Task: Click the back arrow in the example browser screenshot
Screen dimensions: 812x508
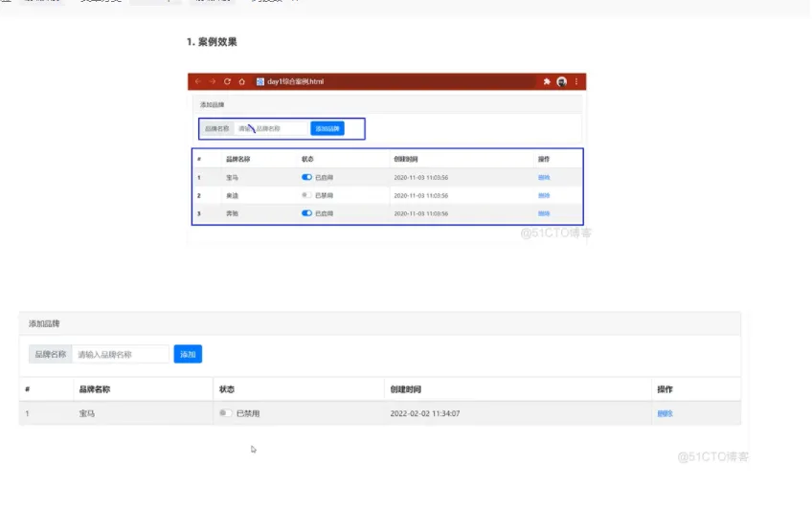Action: [x=198, y=81]
